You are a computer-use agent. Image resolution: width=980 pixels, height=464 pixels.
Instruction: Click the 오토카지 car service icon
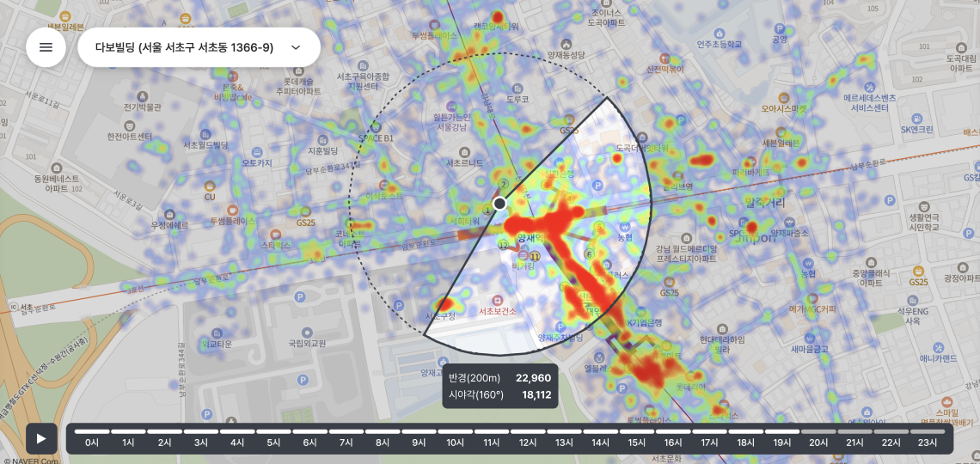point(257,150)
